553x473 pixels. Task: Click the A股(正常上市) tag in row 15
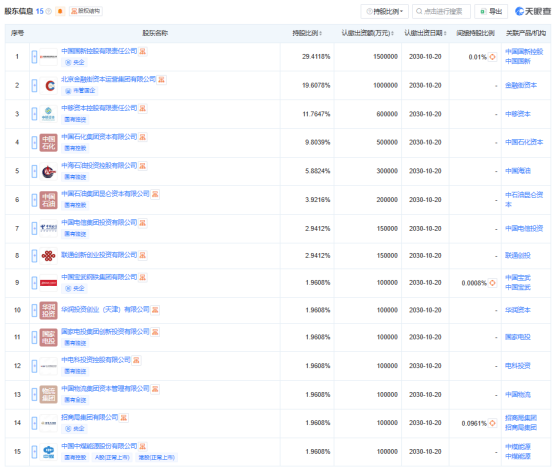click(112, 457)
